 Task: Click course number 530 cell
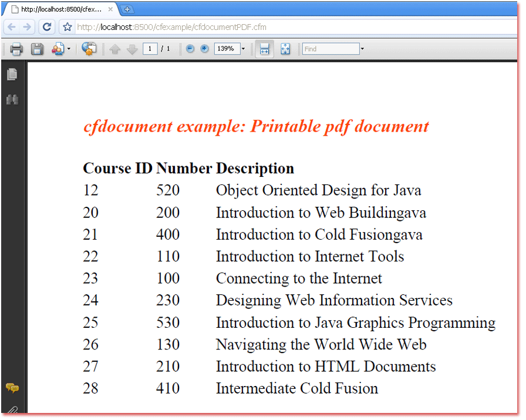168,322
